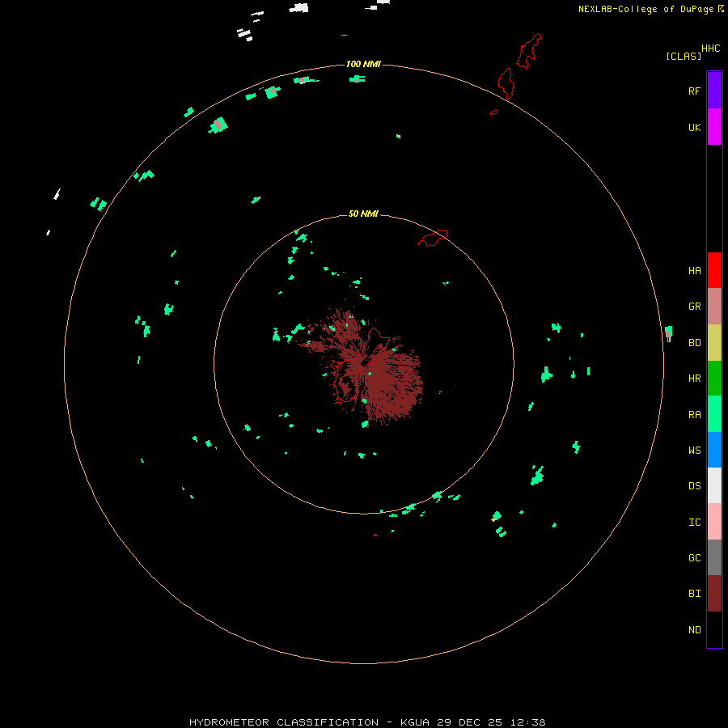Click the HYDROMETEOR CLASSIFICATION title text
This screenshot has width=728, height=728.
284,722
